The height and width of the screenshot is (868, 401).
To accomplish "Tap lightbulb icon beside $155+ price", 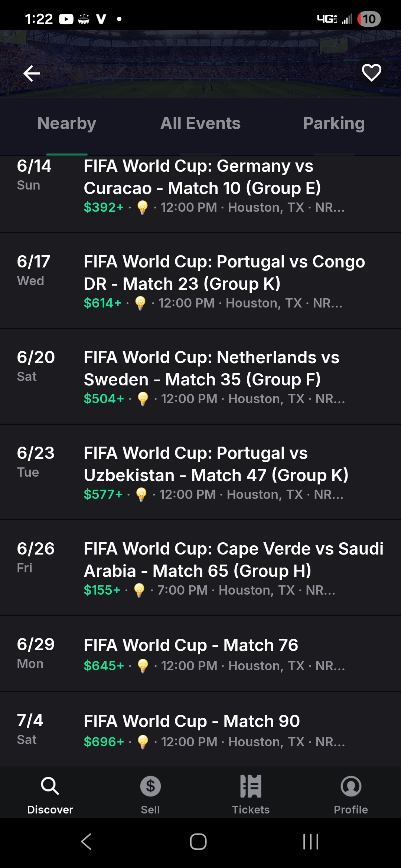I will point(139,590).
